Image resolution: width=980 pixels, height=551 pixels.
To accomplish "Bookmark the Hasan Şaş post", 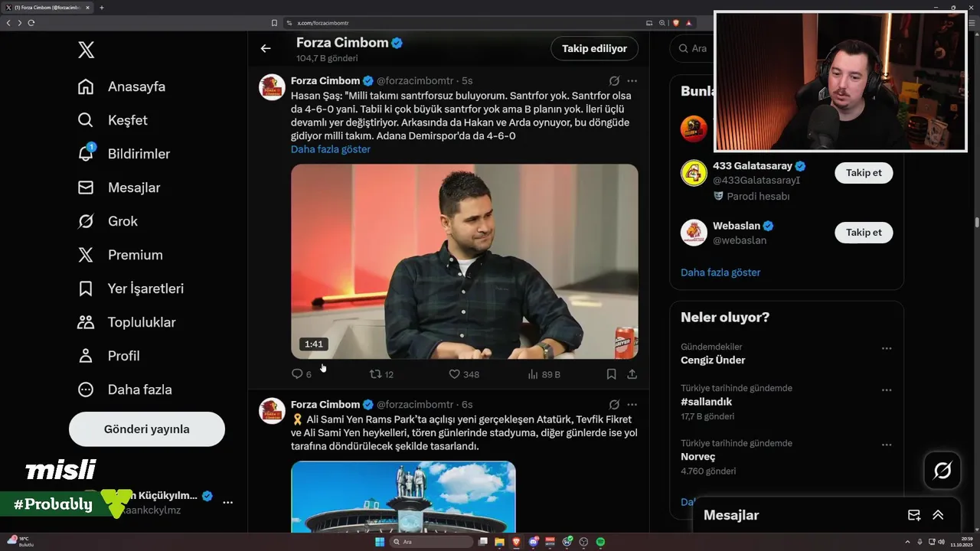I will pos(611,374).
